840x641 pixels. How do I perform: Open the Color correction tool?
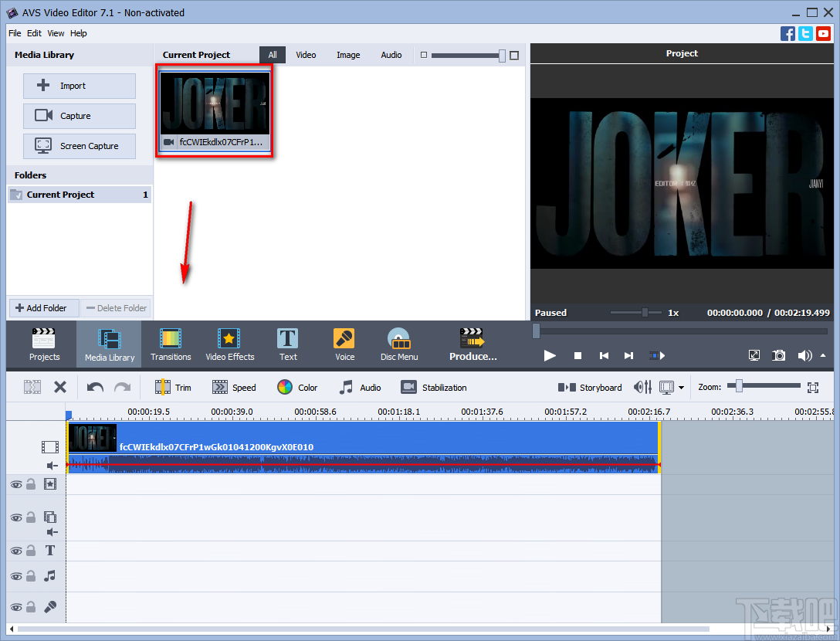coord(297,387)
